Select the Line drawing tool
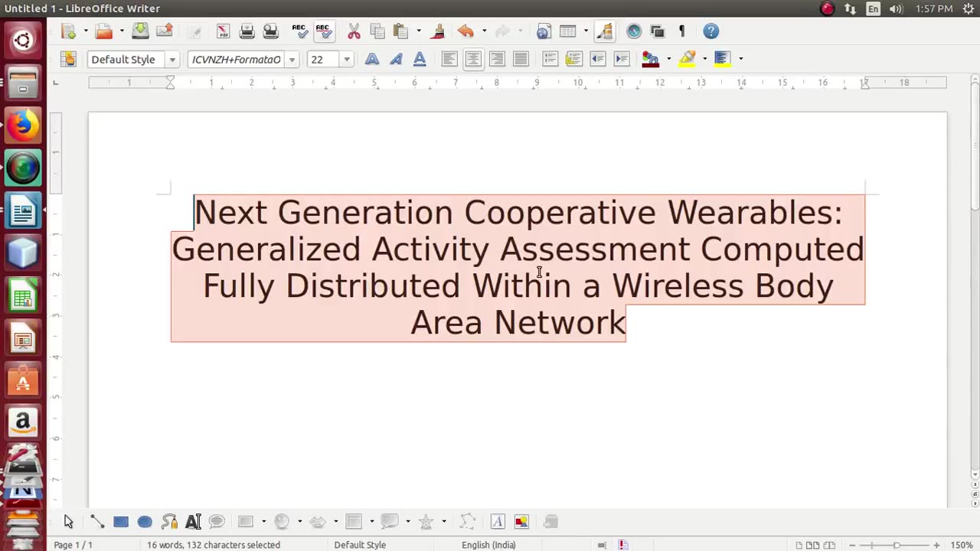This screenshot has width=980, height=551. [97, 522]
